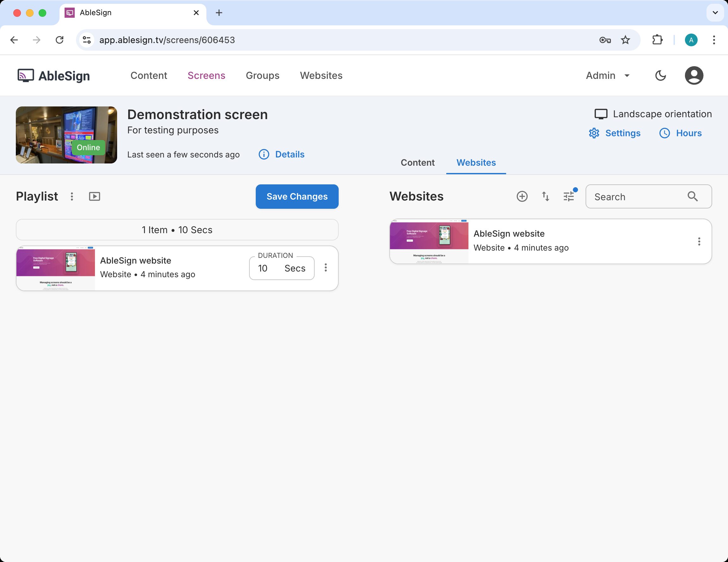Switch to the Websites tab for this screen
The image size is (728, 562).
476,163
